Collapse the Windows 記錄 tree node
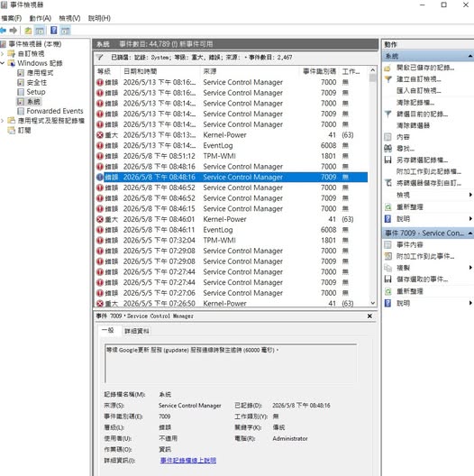Screen dimensions: 474x476 [3, 63]
